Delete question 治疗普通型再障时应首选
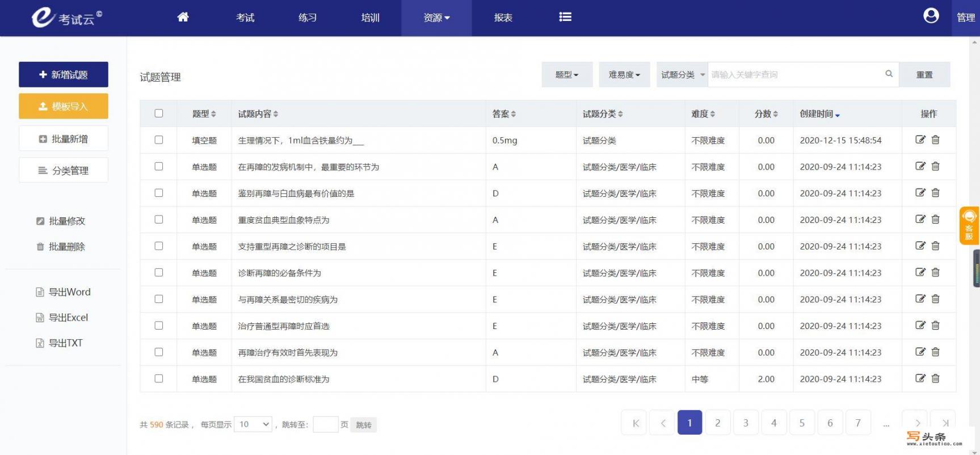Screen dimensions: 980x455 (935, 325)
